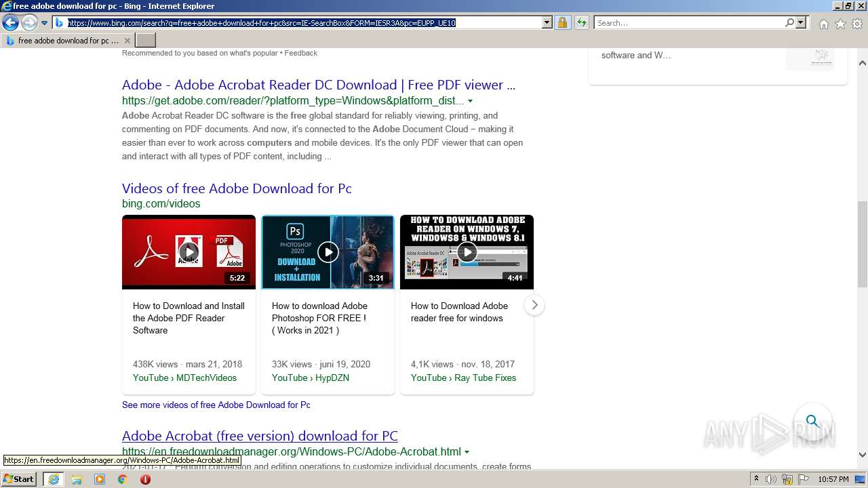
Task: Show next videos with carousel right arrow
Action: 534,305
